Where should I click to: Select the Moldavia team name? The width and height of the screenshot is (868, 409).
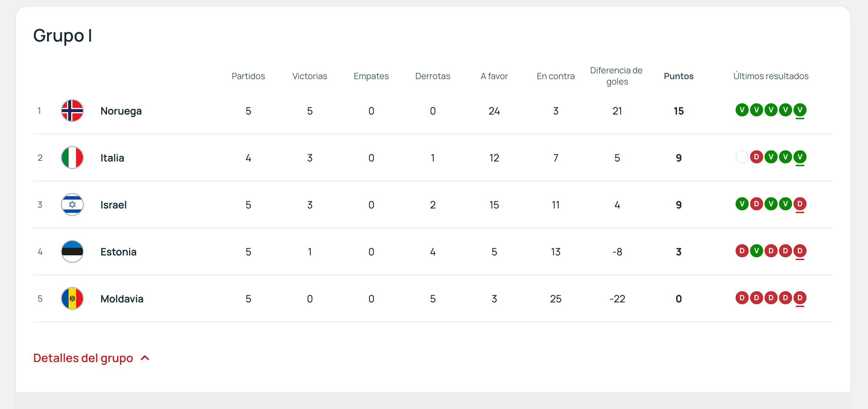tap(122, 299)
